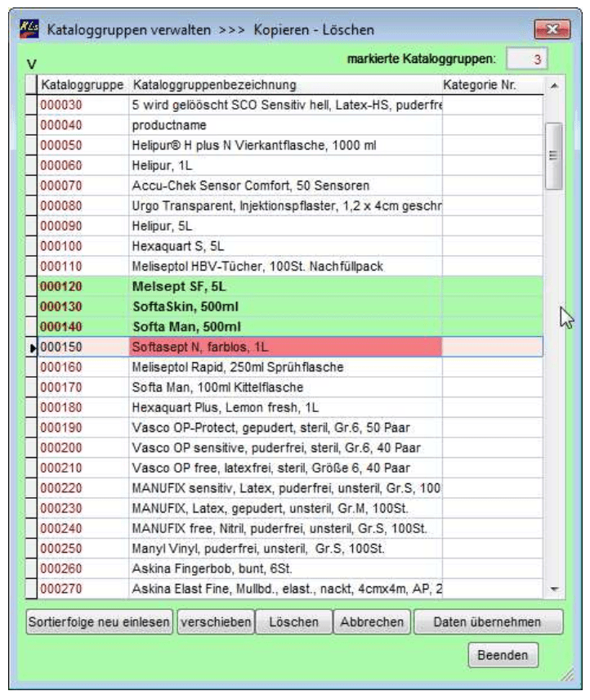The height and width of the screenshot is (700, 590).
Task: Select catalog group number 000050
Action: [x=83, y=146]
